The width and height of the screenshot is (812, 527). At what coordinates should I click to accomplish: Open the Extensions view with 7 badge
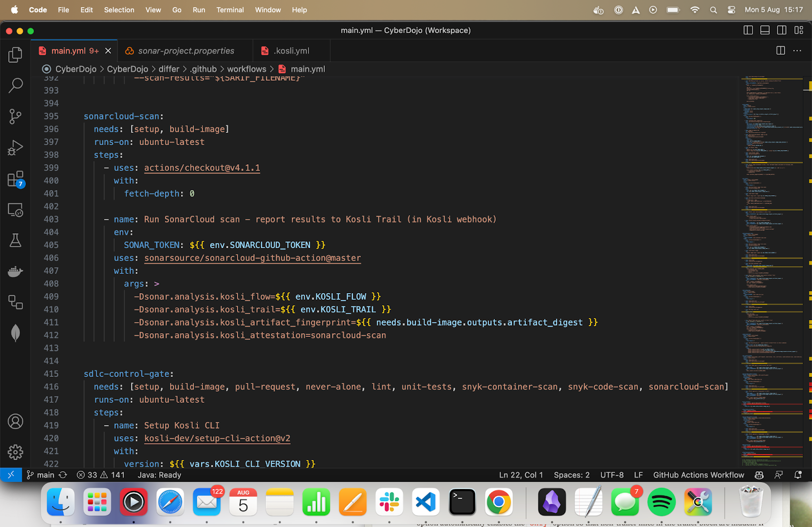point(15,179)
